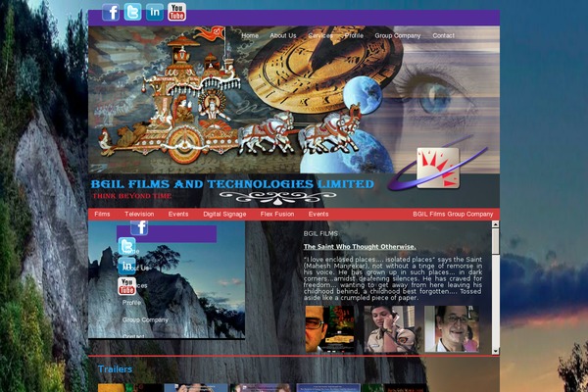This screenshot has width=588, height=392.
Task: Click the Trailers heading
Action: pos(115,369)
